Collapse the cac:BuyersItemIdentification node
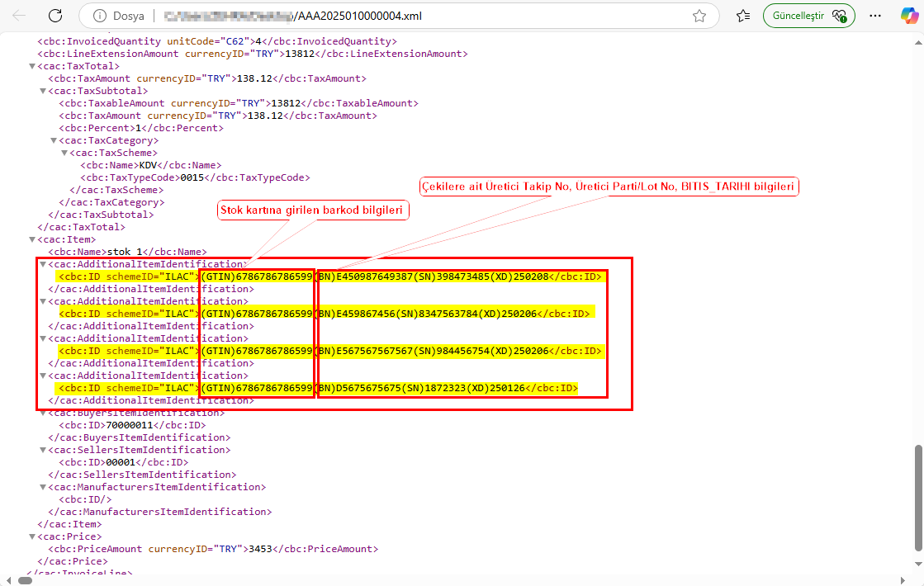This screenshot has height=586, width=924. (43, 413)
